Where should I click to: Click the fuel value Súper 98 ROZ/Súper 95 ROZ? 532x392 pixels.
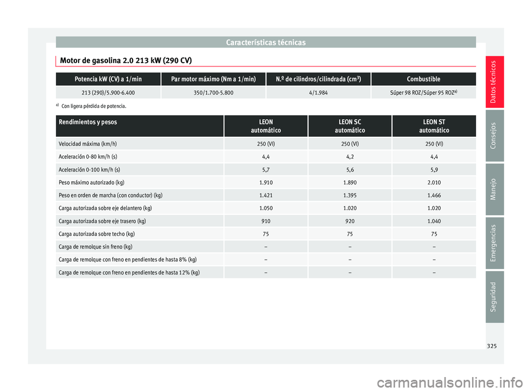pyautogui.click(x=424, y=92)
